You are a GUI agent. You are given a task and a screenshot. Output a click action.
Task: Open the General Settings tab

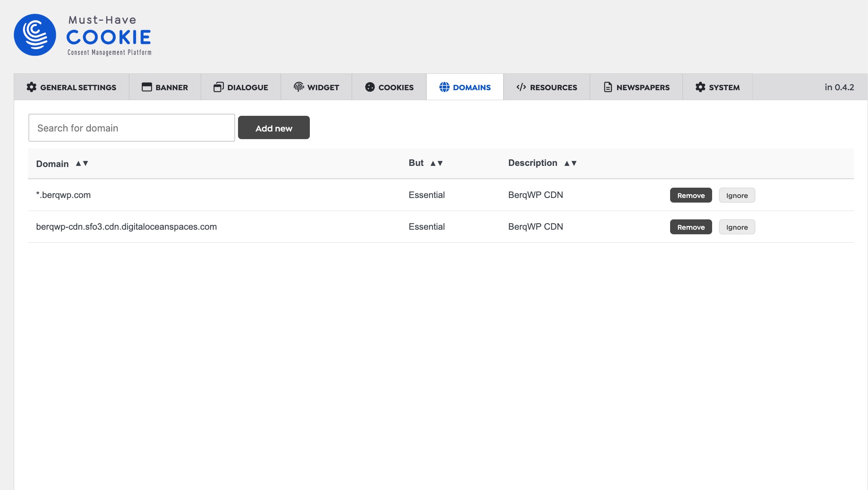click(x=71, y=87)
